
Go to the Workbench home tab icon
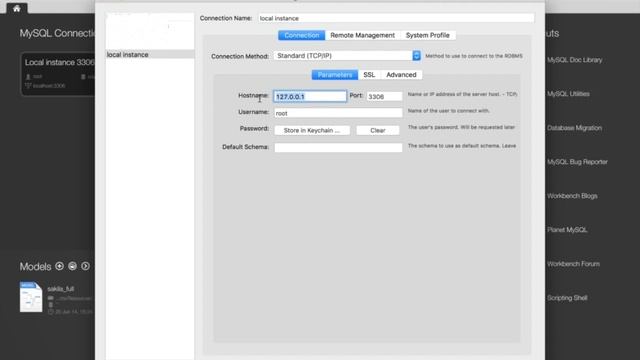[x=16, y=8]
